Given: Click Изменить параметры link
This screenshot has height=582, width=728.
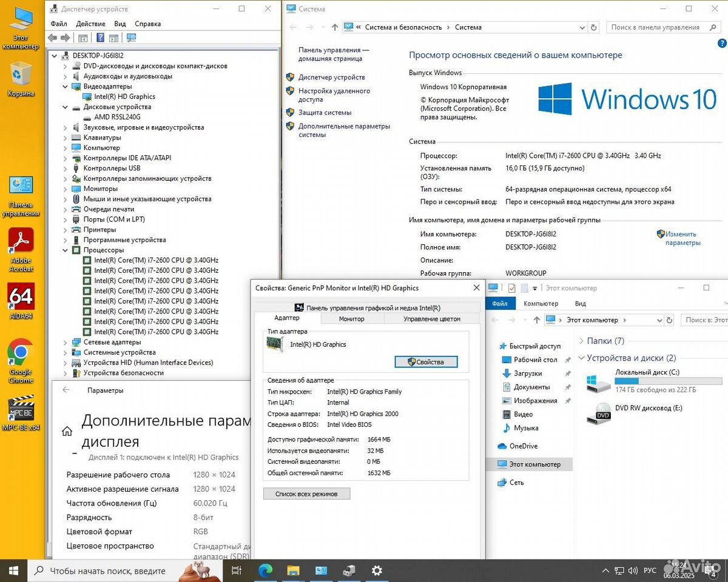Looking at the screenshot, I should coord(682,238).
